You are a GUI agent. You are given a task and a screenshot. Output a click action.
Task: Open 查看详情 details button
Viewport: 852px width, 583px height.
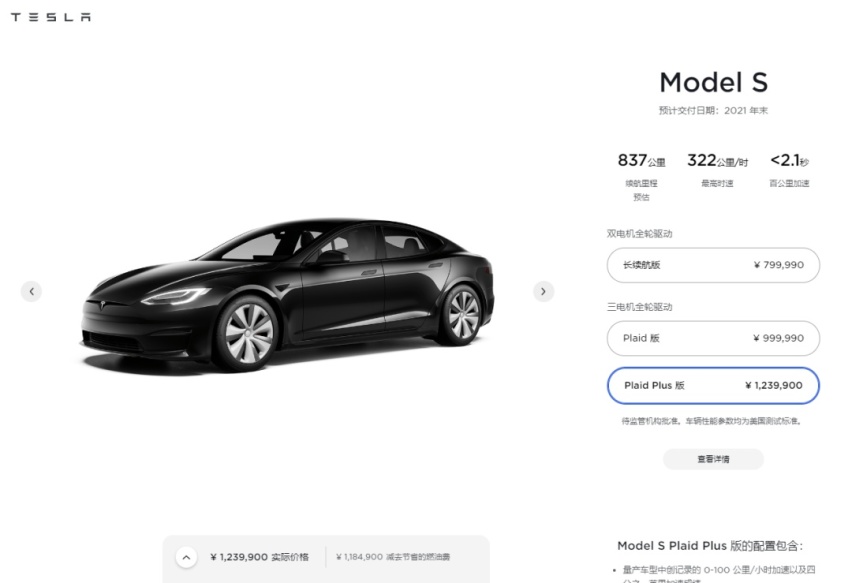pos(713,459)
